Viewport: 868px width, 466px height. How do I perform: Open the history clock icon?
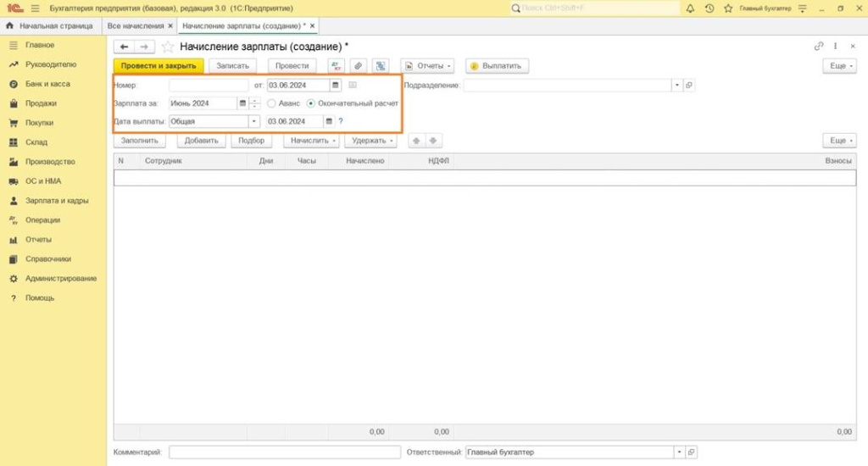(x=709, y=8)
